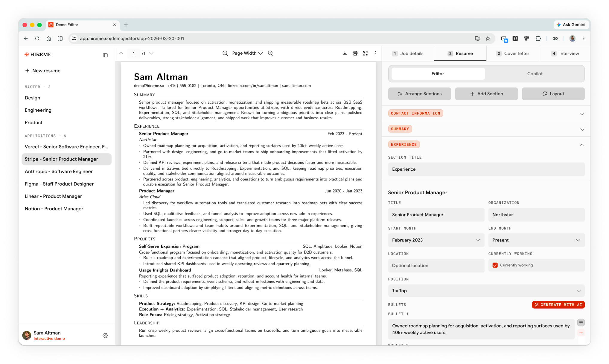Collapse the Experience section
Viewport: 609px width, 364px height.
point(582,145)
